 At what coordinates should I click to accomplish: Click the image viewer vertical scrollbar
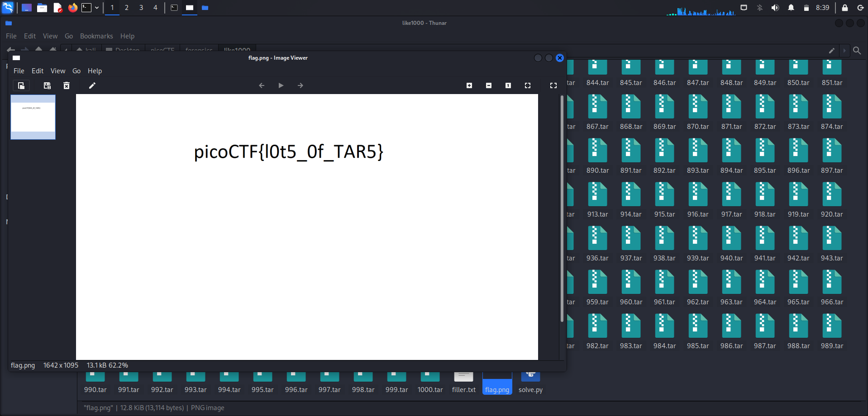click(x=562, y=208)
